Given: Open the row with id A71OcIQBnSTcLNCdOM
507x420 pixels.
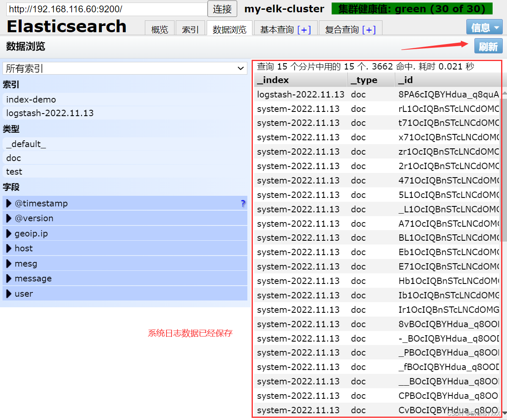Looking at the screenshot, I should coord(377,224).
